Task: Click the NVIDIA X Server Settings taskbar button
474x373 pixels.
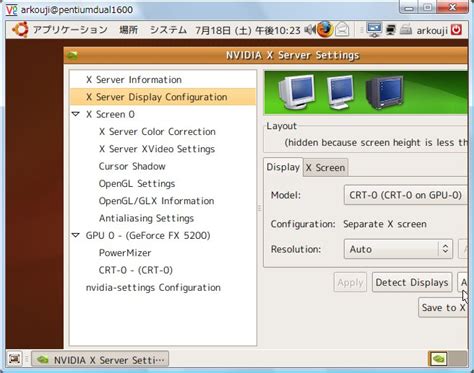Action: [100, 360]
